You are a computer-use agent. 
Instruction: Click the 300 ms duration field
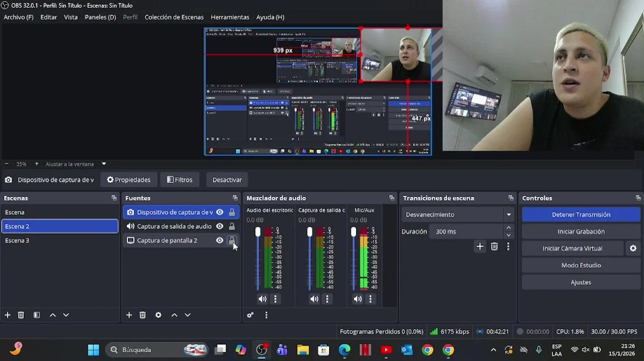pos(466,232)
